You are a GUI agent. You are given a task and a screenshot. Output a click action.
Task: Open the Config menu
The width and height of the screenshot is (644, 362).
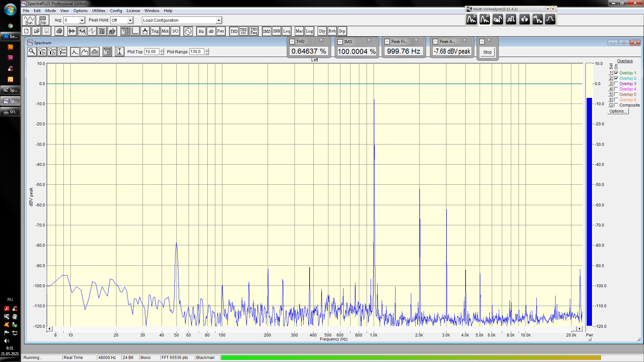[116, 11]
